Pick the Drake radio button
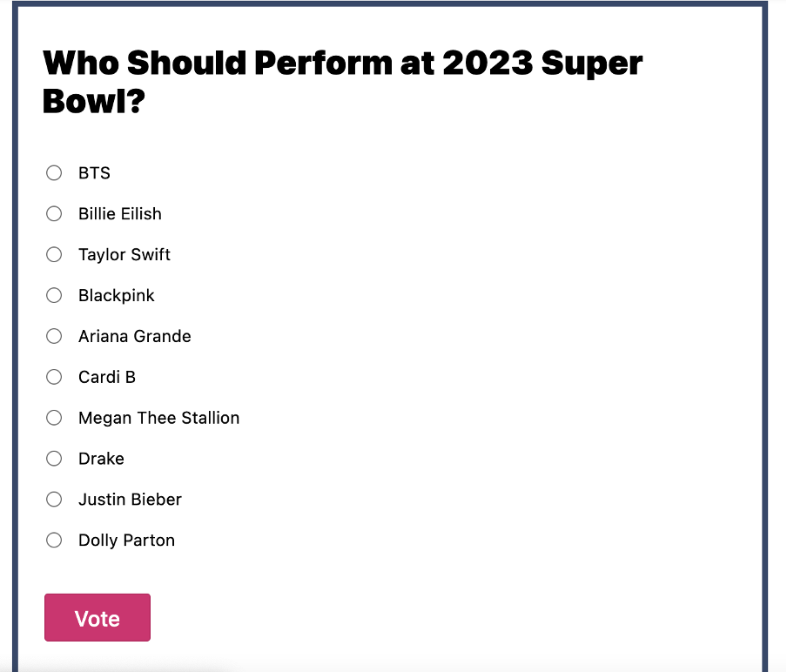 54,459
